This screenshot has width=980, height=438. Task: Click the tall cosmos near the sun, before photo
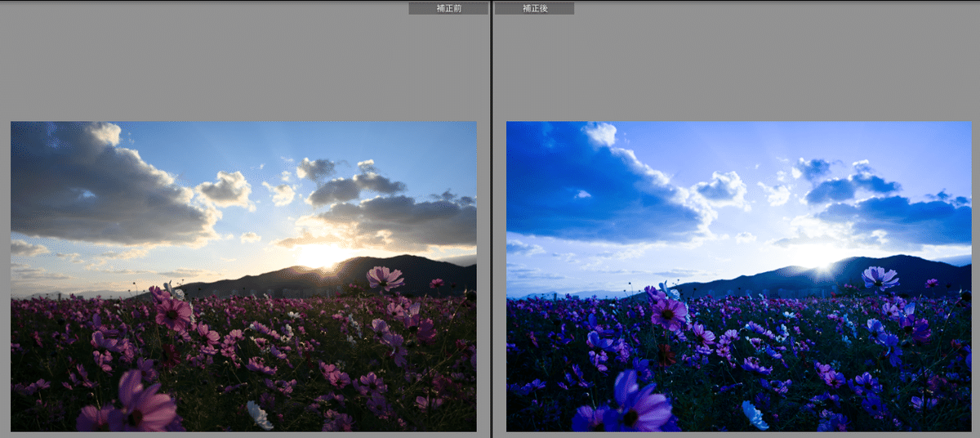tap(384, 279)
